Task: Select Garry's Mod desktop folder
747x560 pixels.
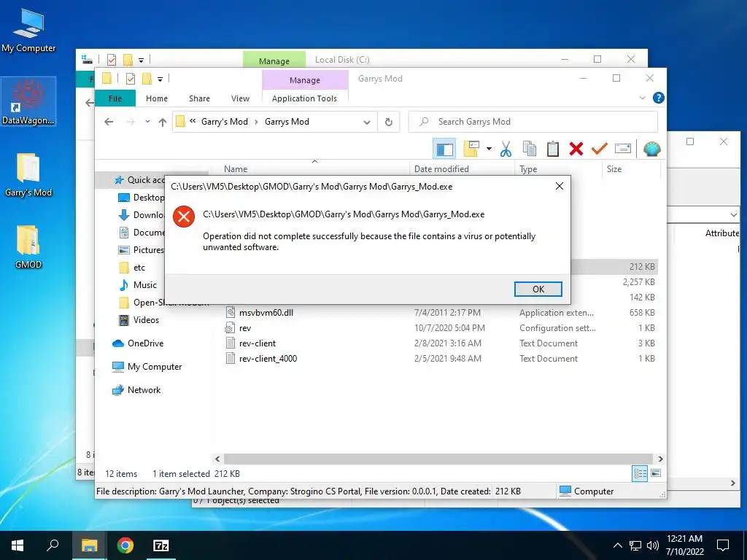Action: point(28,175)
